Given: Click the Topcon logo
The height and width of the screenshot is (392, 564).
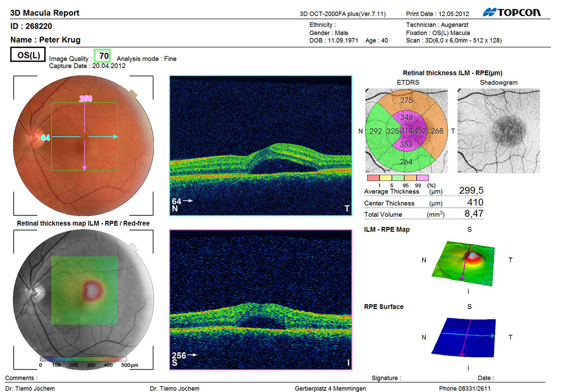Looking at the screenshot, I should pos(511,13).
